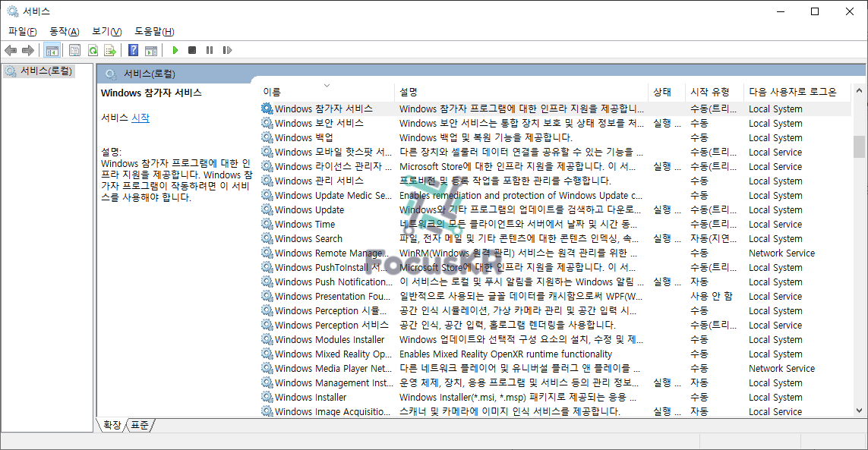Open the 보기(V) menu

tap(107, 32)
